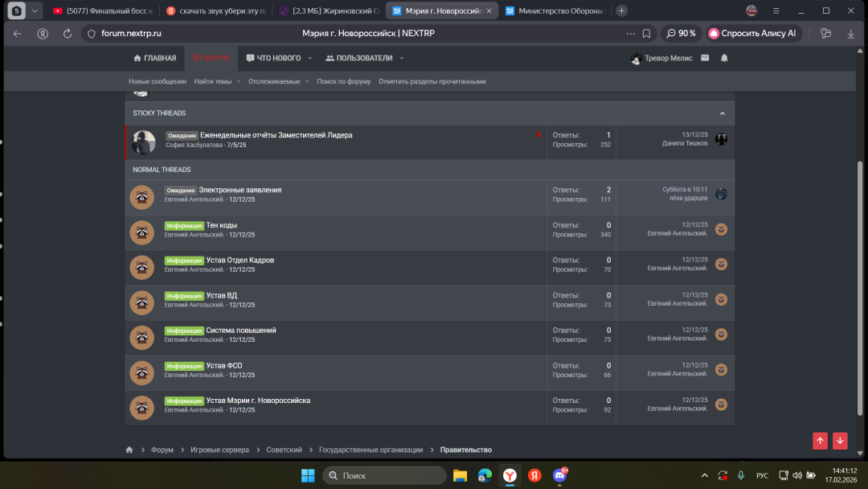Click the page zoom 90% indicator
868x489 pixels.
681,34
